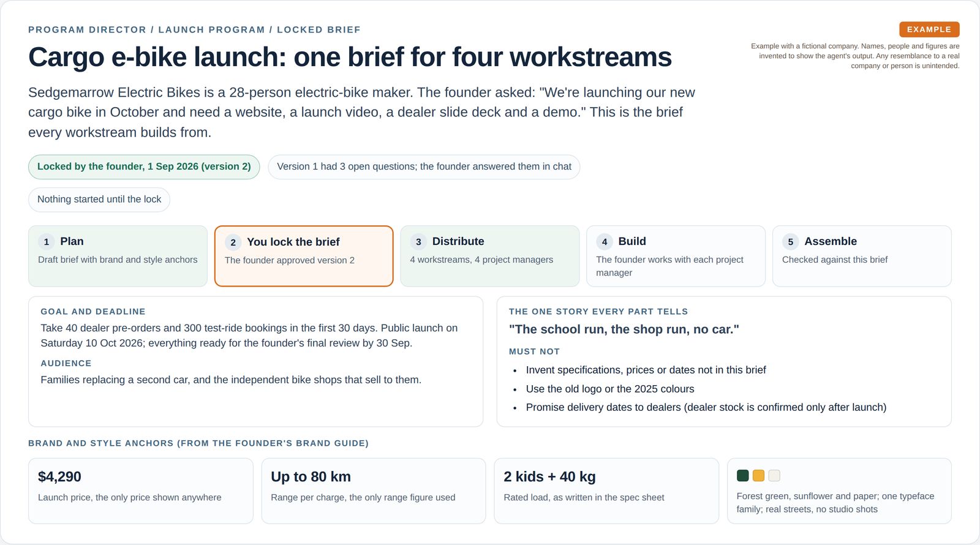Image resolution: width=980 pixels, height=545 pixels.
Task: Click the 'GOAL AND DEADLINE' heading
Action: 93,312
